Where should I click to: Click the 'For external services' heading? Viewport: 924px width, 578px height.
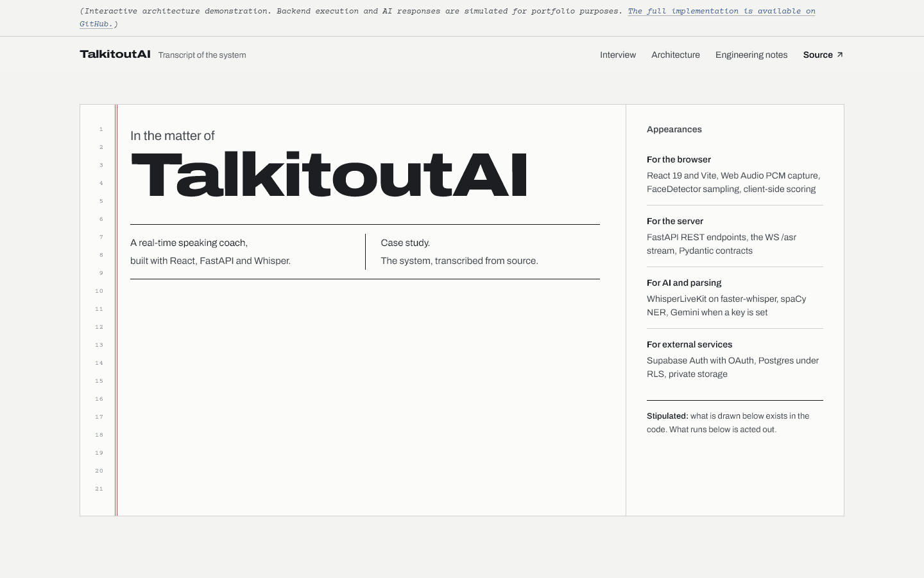[689, 344]
